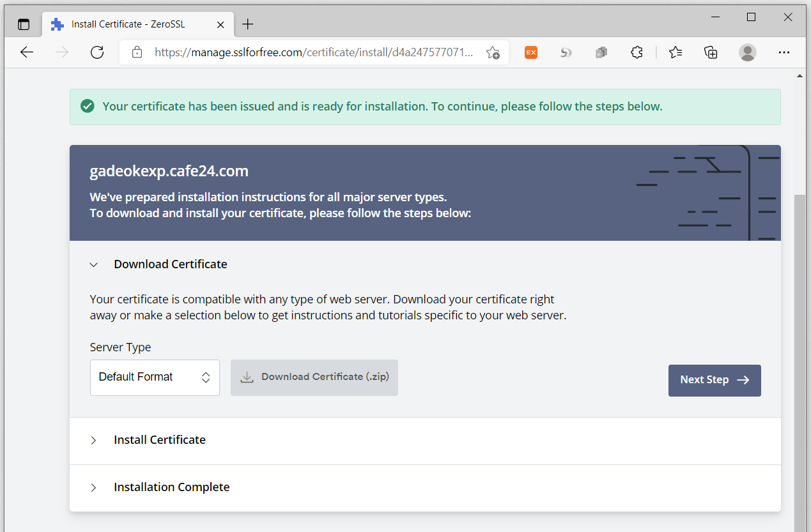This screenshot has width=811, height=532.
Task: Go back with the browser back arrow
Action: coord(27,52)
